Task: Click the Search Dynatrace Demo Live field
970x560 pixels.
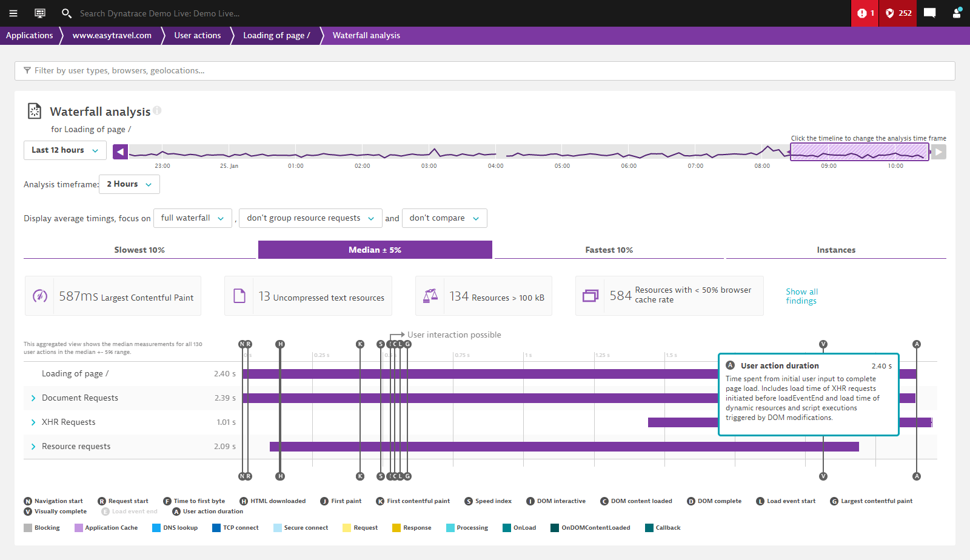Action: click(x=159, y=13)
